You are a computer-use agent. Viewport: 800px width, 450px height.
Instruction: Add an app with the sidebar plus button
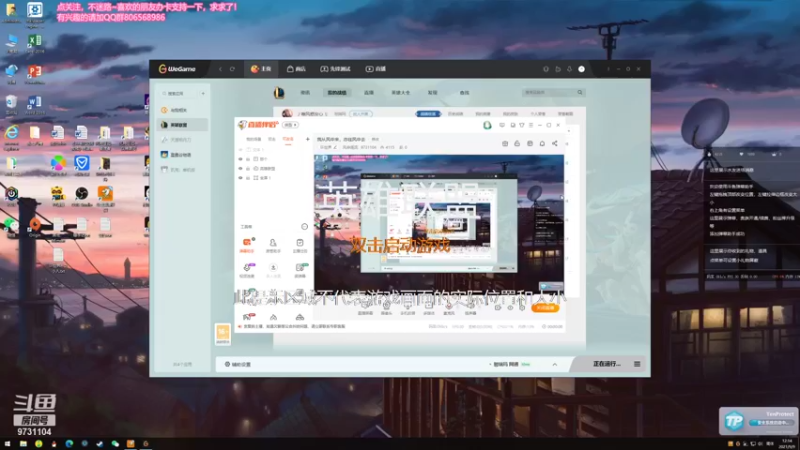tap(203, 93)
